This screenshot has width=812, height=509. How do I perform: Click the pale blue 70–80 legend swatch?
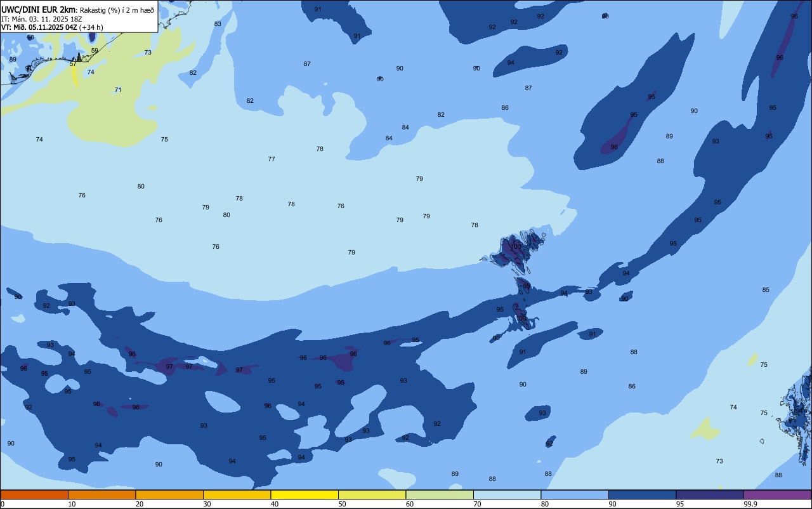(x=507, y=494)
